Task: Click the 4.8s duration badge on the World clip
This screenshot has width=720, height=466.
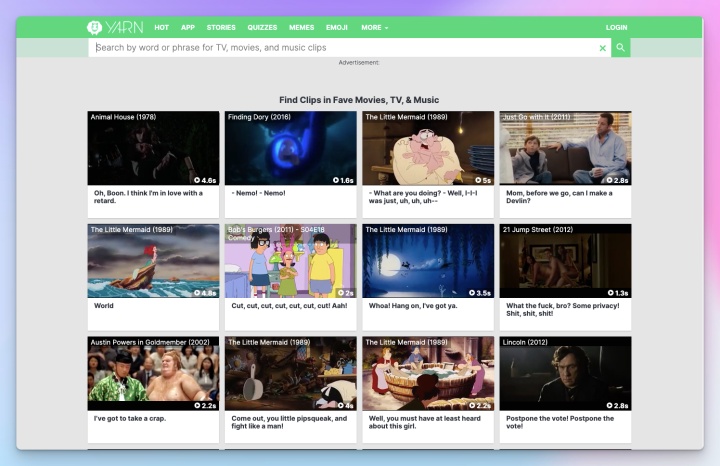Action: tap(205, 293)
